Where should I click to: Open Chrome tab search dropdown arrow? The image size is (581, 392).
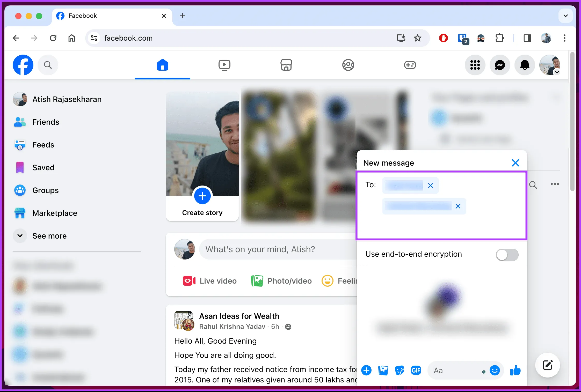click(x=565, y=16)
